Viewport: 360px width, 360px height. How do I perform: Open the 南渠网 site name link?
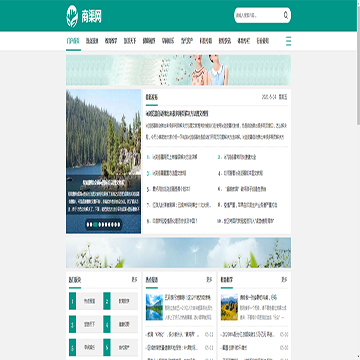91,16
